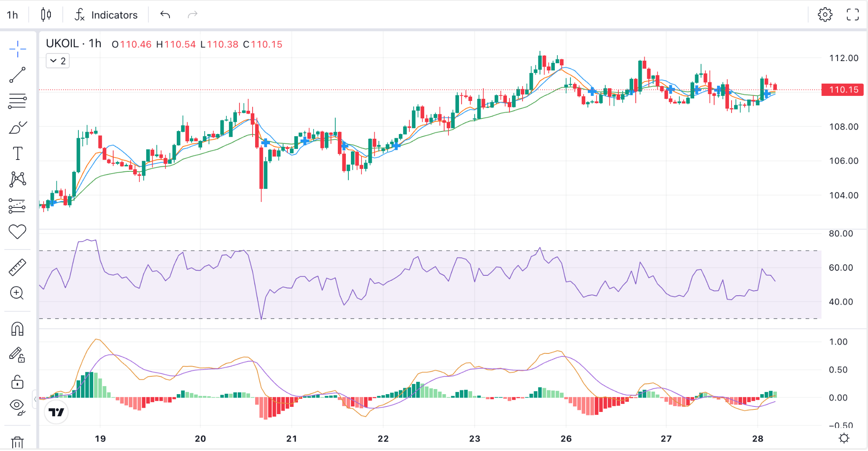Screen dimensions: 868x451
Task: Click the close value C110.15
Action: pos(263,44)
